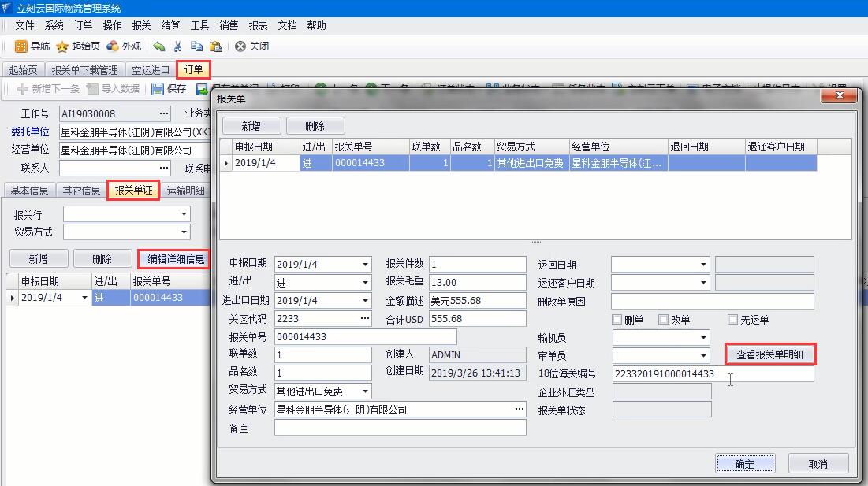This screenshot has width=868, height=486.
Task: Click the scissors cut icon
Action: point(178,46)
